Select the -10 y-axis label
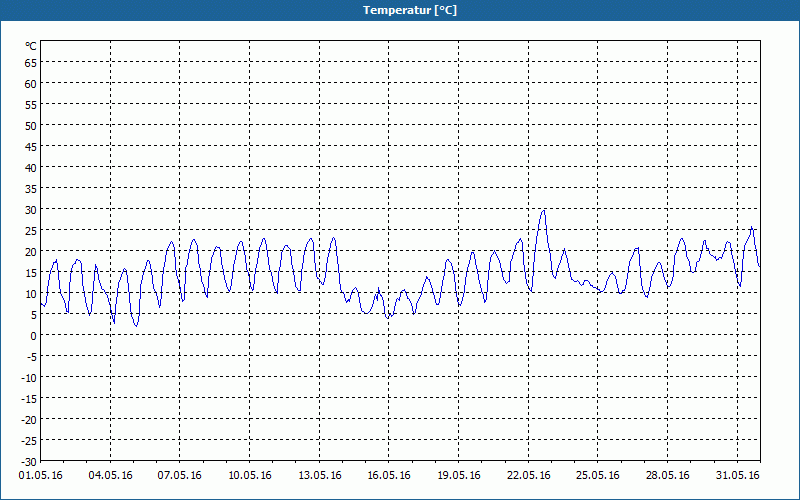 [29, 378]
